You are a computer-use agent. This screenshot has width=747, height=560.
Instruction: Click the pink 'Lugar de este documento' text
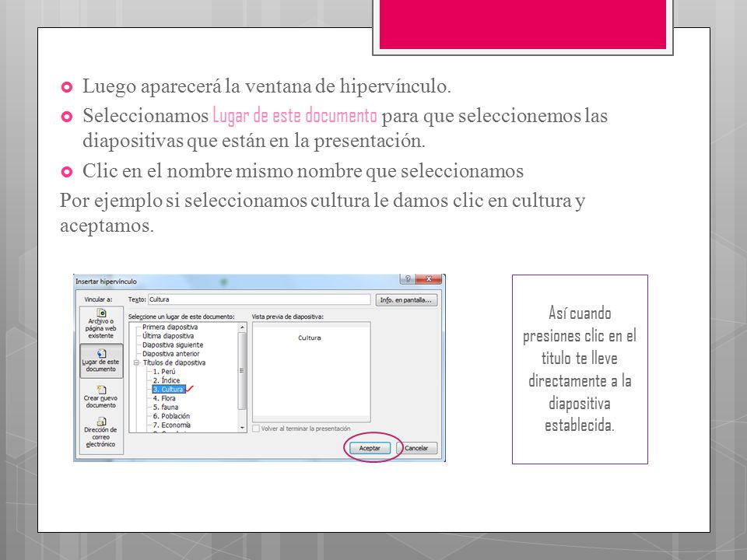pos(295,115)
